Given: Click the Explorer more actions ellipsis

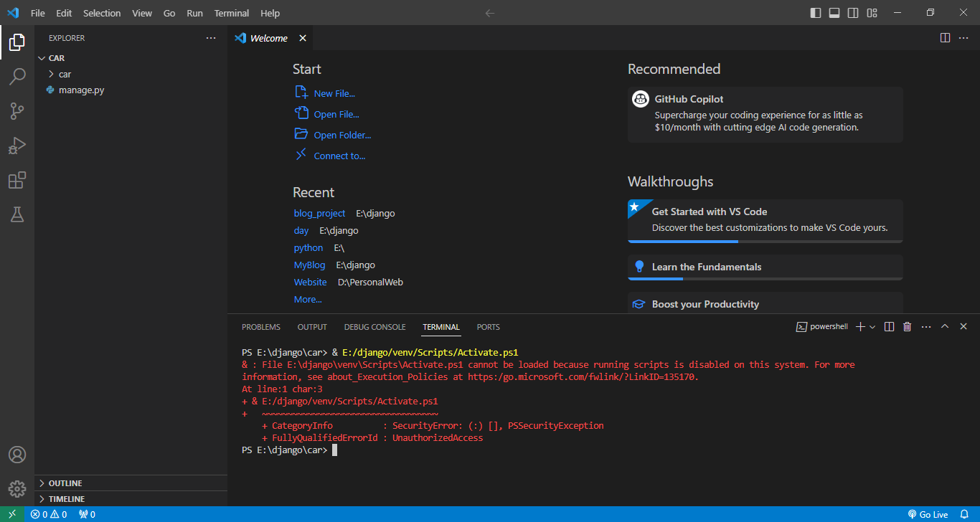Looking at the screenshot, I should pos(210,38).
